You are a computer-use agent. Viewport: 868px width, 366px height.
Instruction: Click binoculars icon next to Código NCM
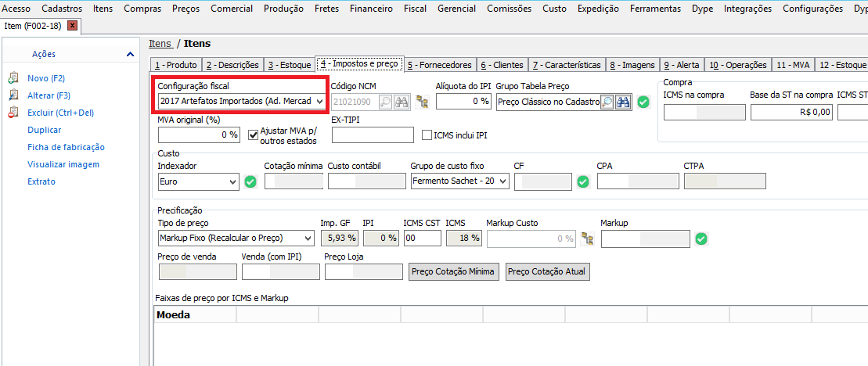point(401,102)
